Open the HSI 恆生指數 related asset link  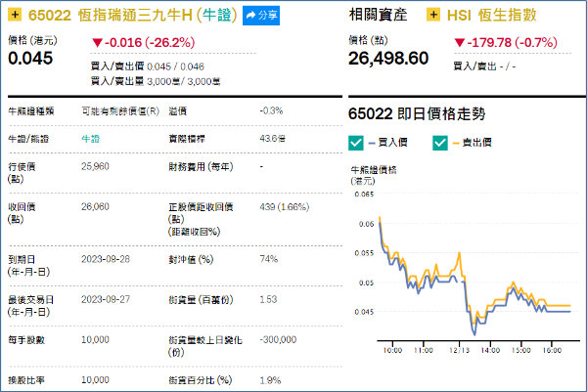(491, 16)
